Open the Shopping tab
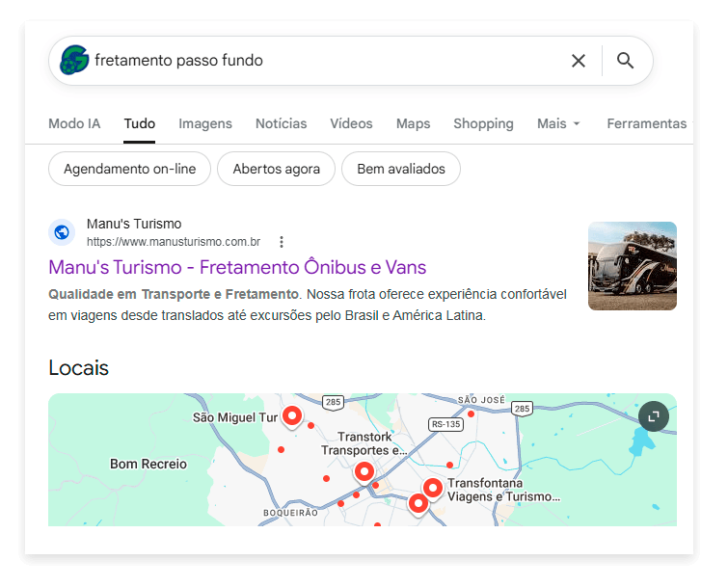This screenshot has height=587, width=728. [x=483, y=123]
